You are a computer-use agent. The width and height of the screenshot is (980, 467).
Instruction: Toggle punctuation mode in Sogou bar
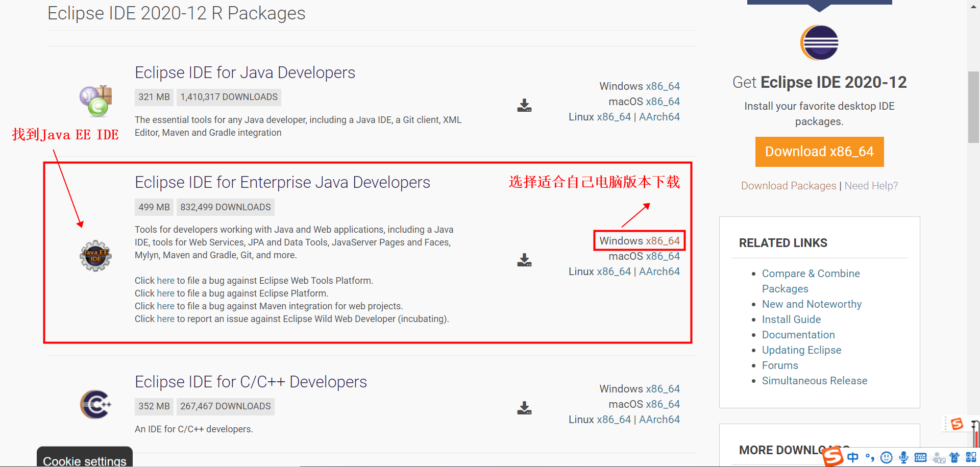pos(870,457)
